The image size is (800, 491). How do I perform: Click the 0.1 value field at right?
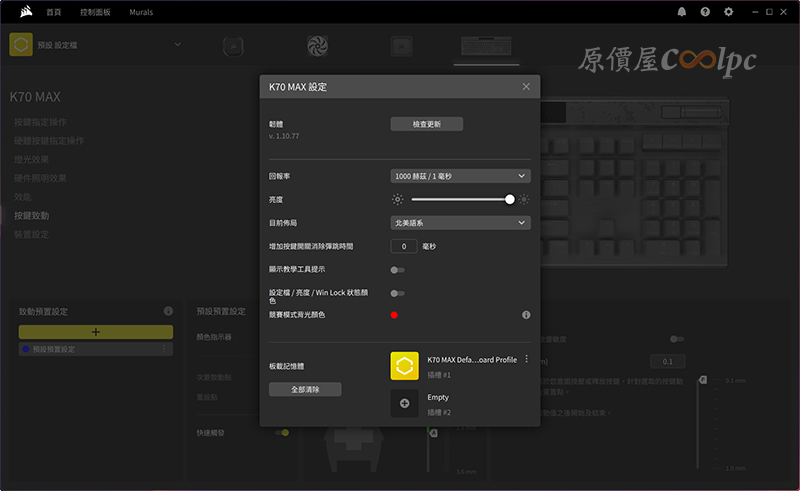(x=667, y=361)
